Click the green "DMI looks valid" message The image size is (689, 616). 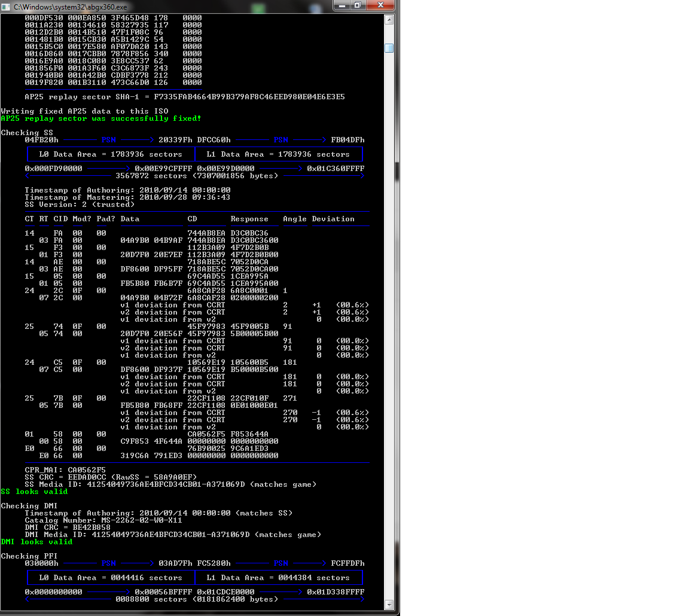click(36, 542)
